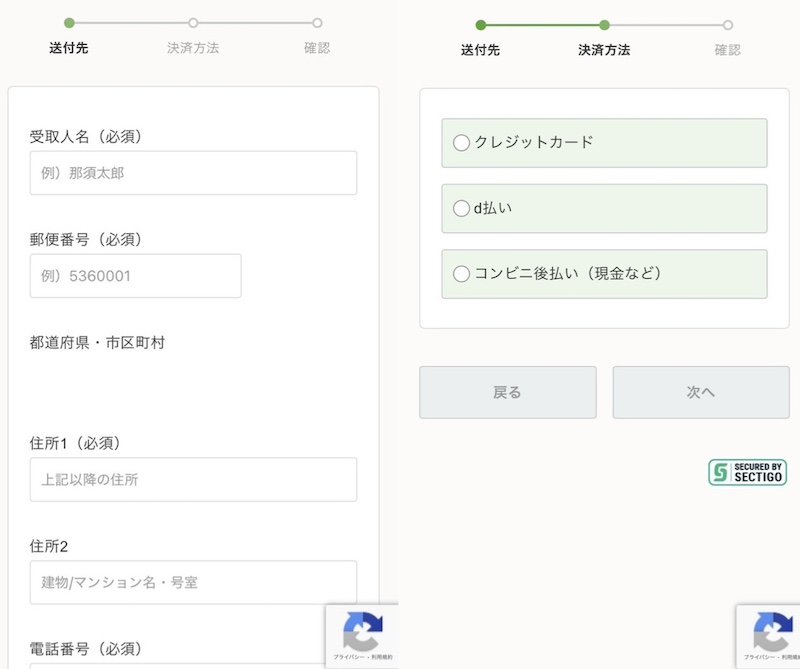Select コンビニ後払い（現金など） payment option
This screenshot has height=669, width=800.
click(x=461, y=274)
